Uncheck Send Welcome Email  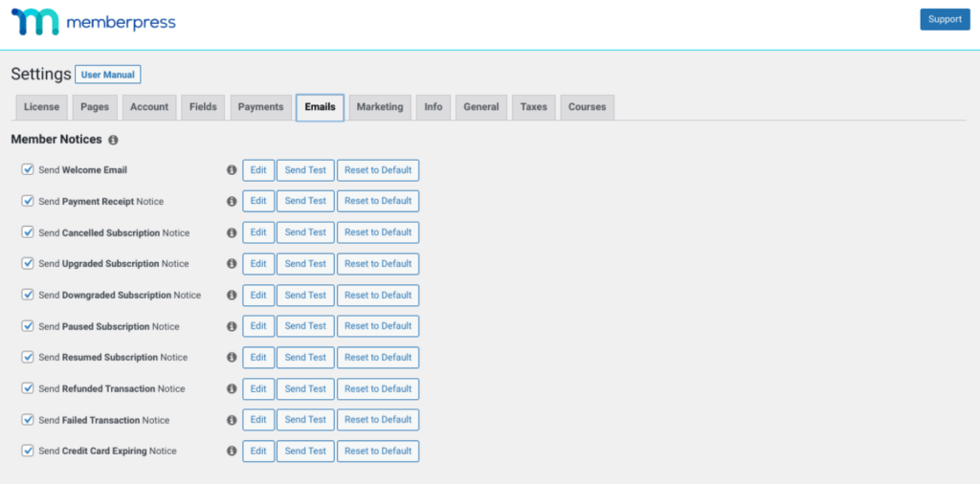click(28, 169)
